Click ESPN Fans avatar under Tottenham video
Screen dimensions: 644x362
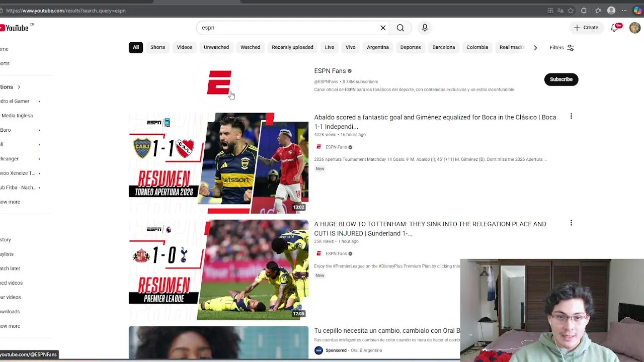[x=318, y=253]
